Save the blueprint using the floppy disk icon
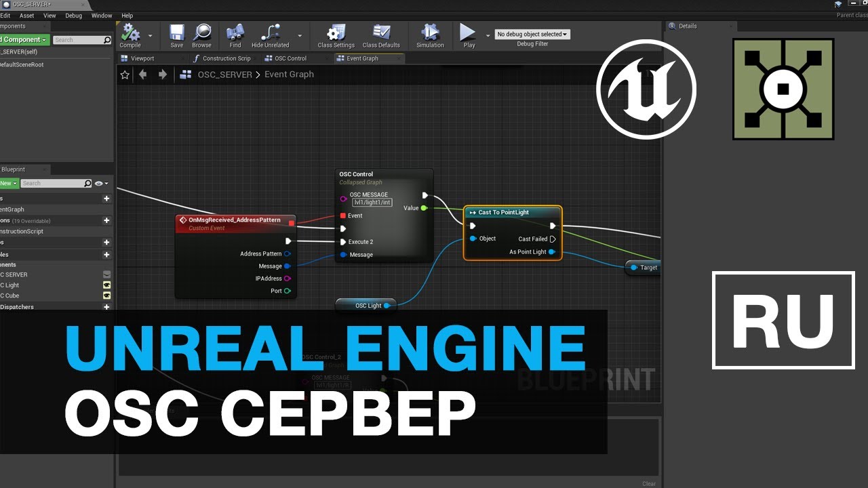868x488 pixels. pos(176,35)
